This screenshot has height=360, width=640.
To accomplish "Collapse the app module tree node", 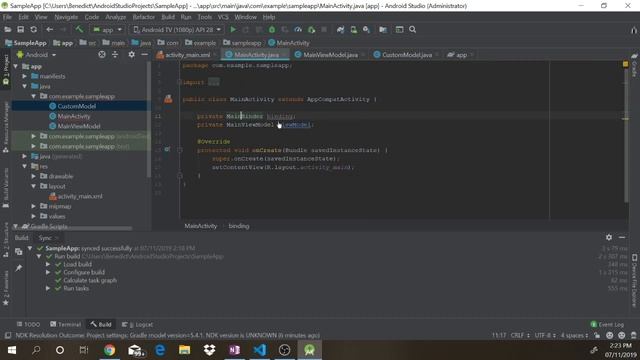I will pos(16,66).
